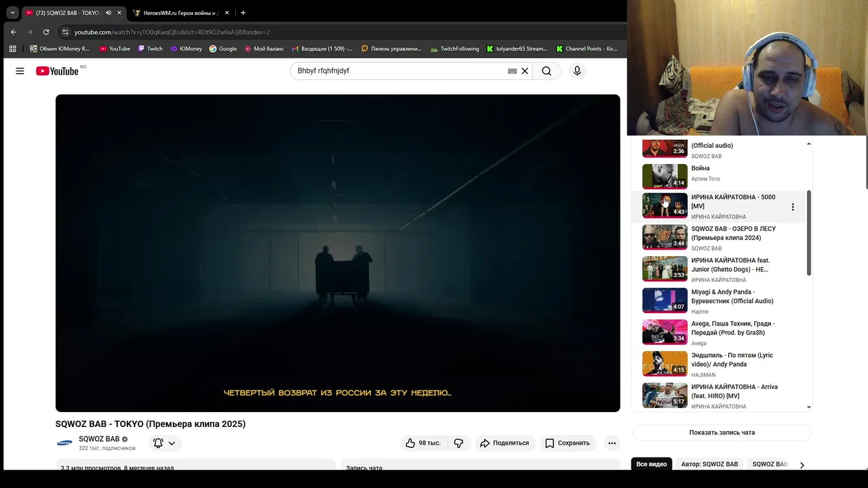
Task: View site information icon in address bar
Action: pyautogui.click(x=65, y=32)
